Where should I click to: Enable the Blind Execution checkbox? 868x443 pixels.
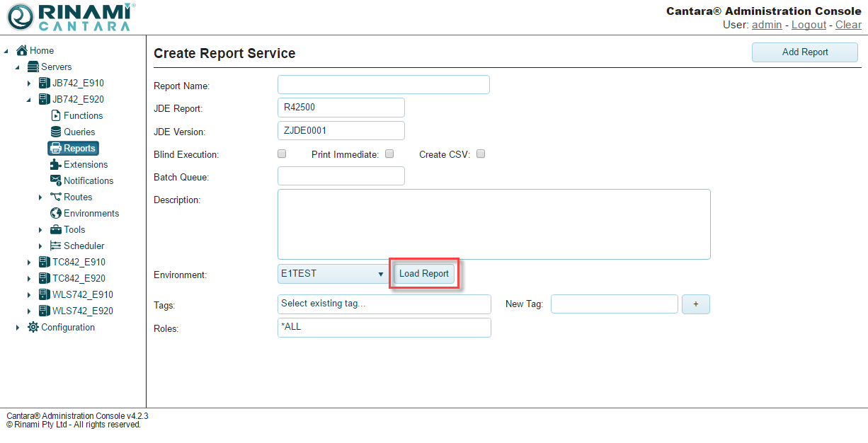click(282, 154)
